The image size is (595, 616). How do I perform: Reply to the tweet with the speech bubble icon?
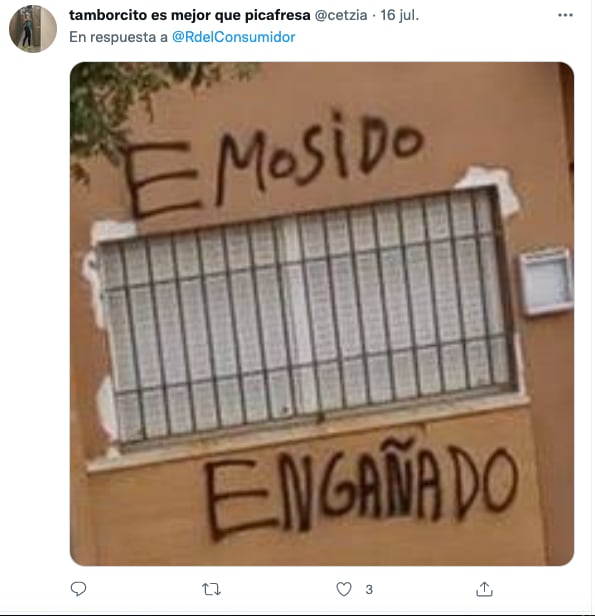point(78,589)
